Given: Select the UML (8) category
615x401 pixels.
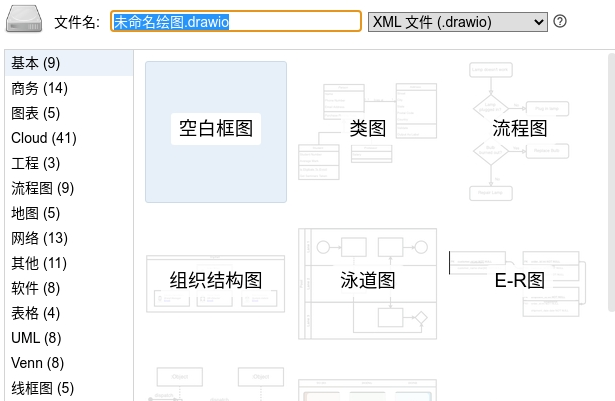Looking at the screenshot, I should click(69, 338).
